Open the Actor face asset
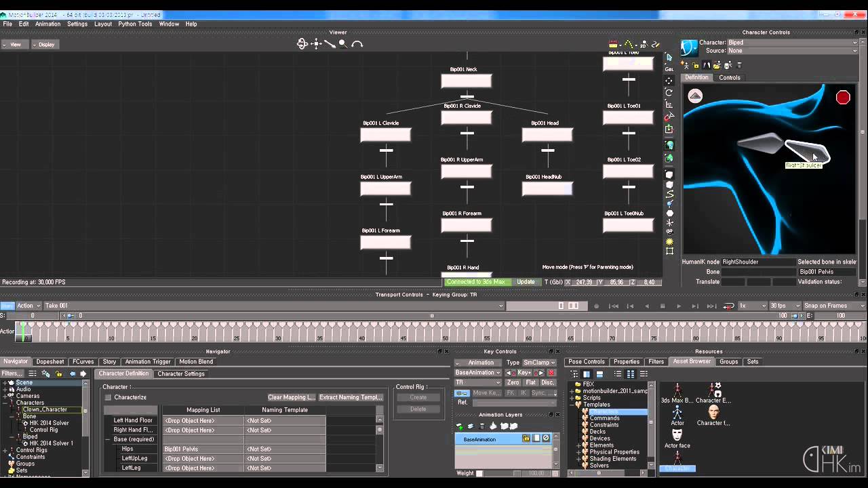The image size is (868, 488). click(x=677, y=438)
